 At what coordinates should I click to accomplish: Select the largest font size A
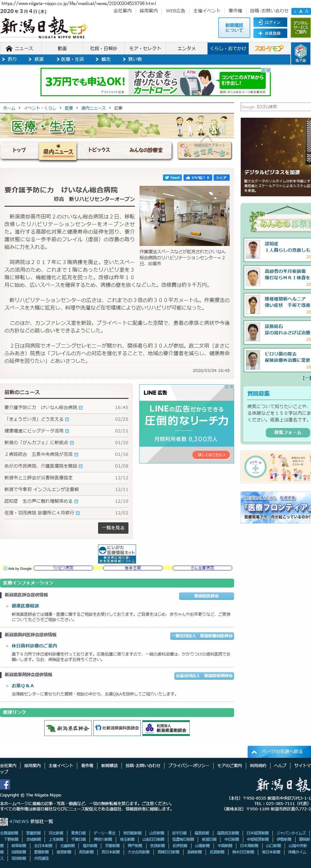(307, 11)
